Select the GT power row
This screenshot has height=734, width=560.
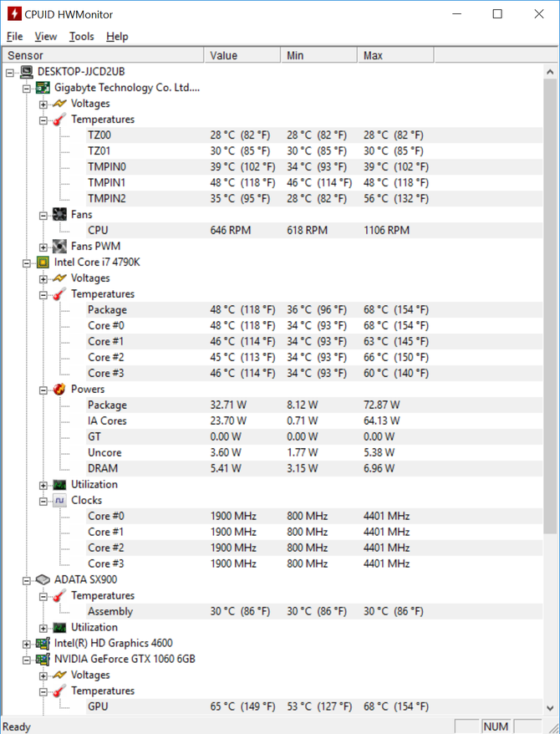click(314, 436)
